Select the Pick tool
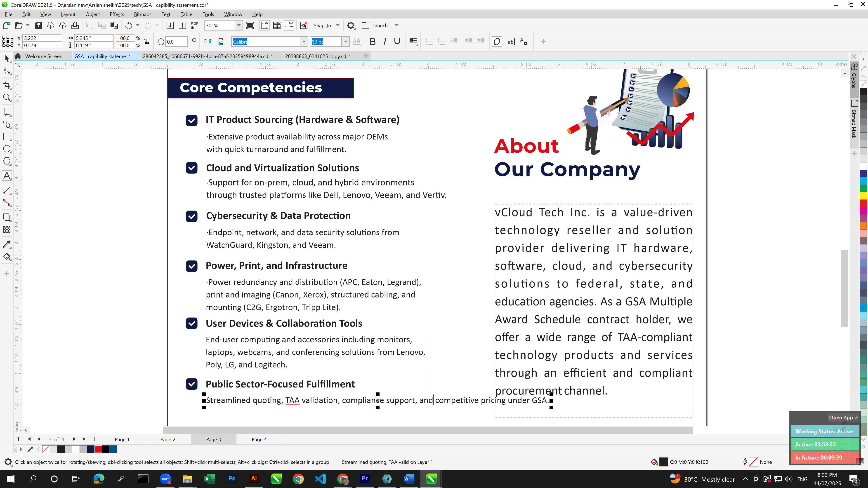Viewport: 868px width, 488px height. pos(7,59)
